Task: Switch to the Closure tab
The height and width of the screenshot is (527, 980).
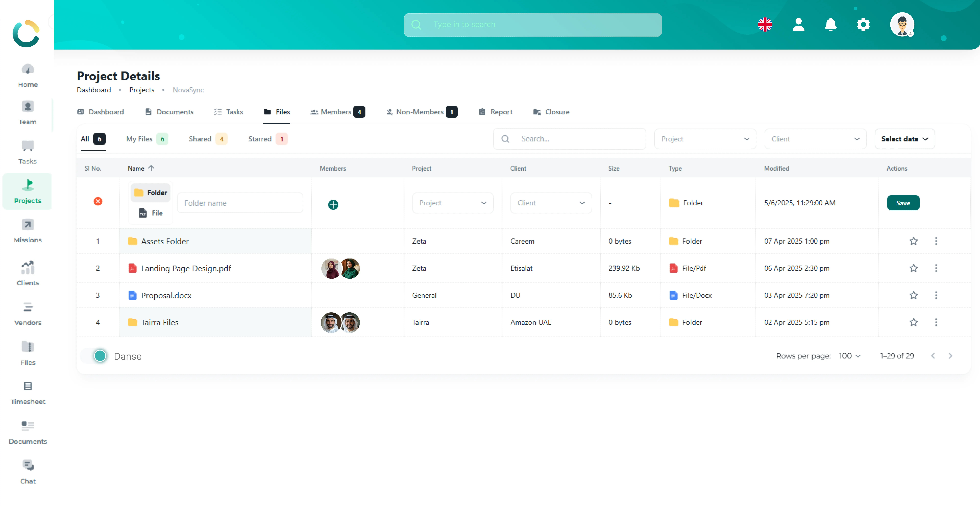Action: pos(551,112)
